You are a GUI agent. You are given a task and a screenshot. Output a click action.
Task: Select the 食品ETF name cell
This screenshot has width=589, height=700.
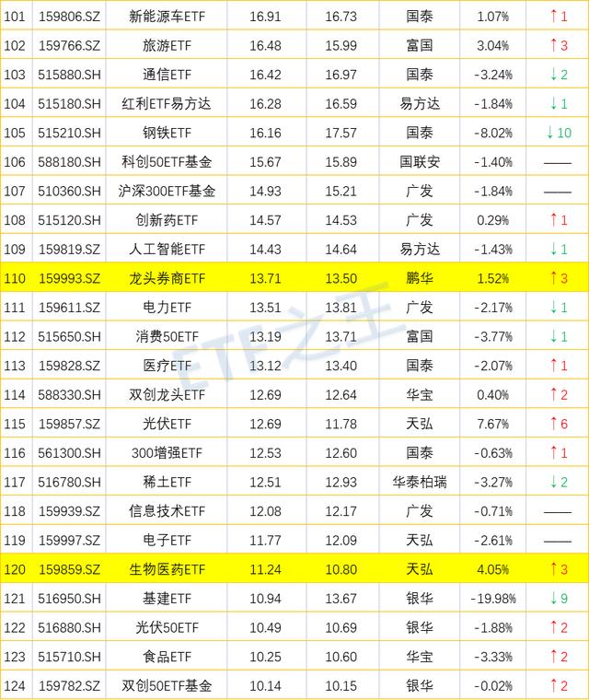pyautogui.click(x=167, y=656)
